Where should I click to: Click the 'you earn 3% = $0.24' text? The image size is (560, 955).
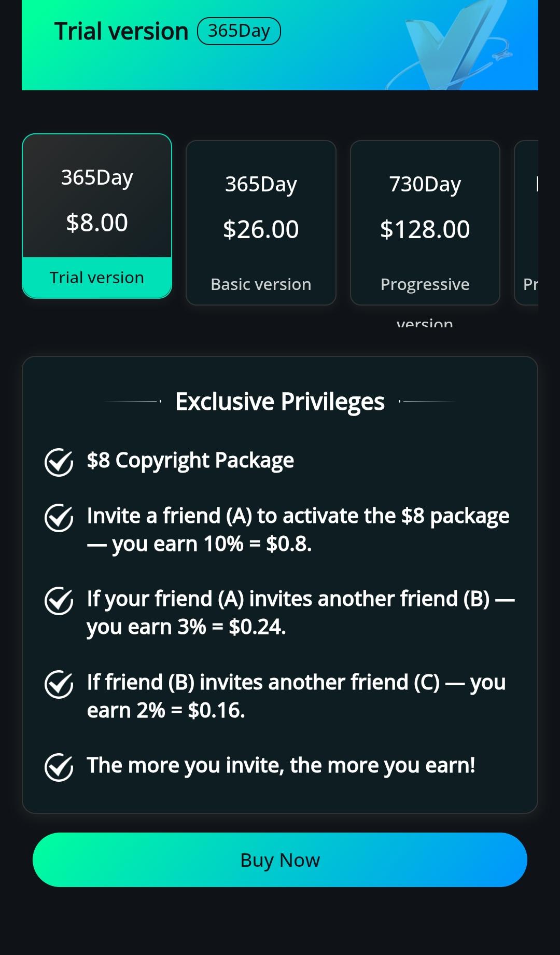click(187, 627)
